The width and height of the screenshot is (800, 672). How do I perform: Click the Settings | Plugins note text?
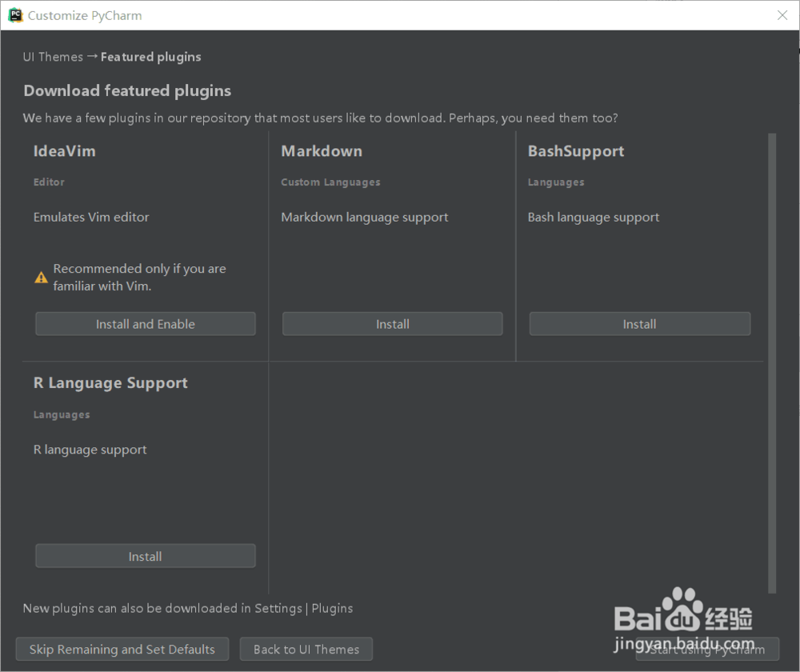[x=188, y=608]
